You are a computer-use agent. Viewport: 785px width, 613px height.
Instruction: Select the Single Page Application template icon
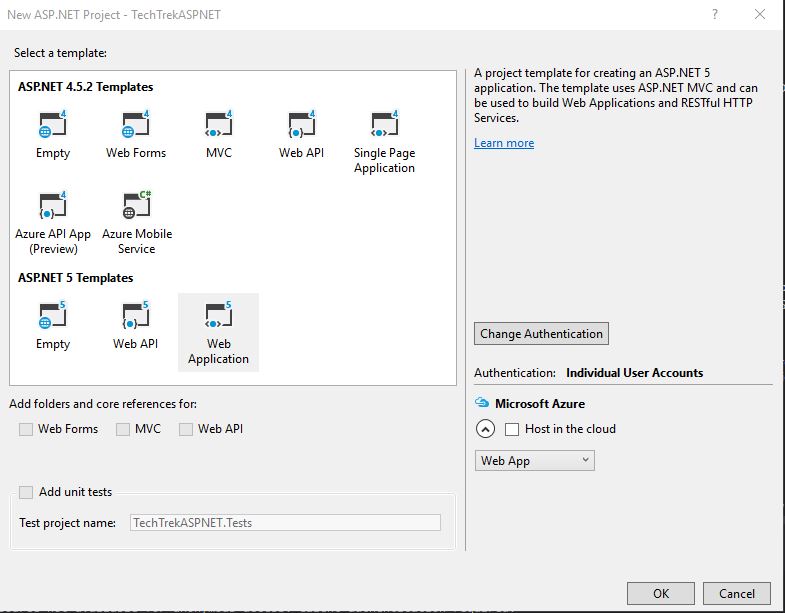point(384,124)
